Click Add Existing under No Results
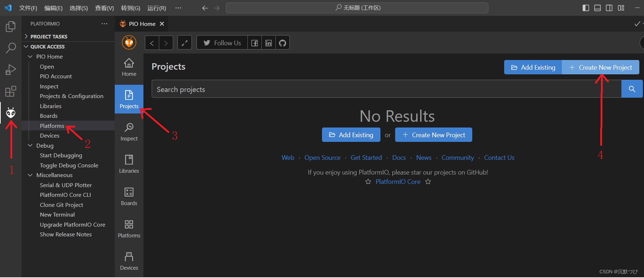 coord(351,135)
